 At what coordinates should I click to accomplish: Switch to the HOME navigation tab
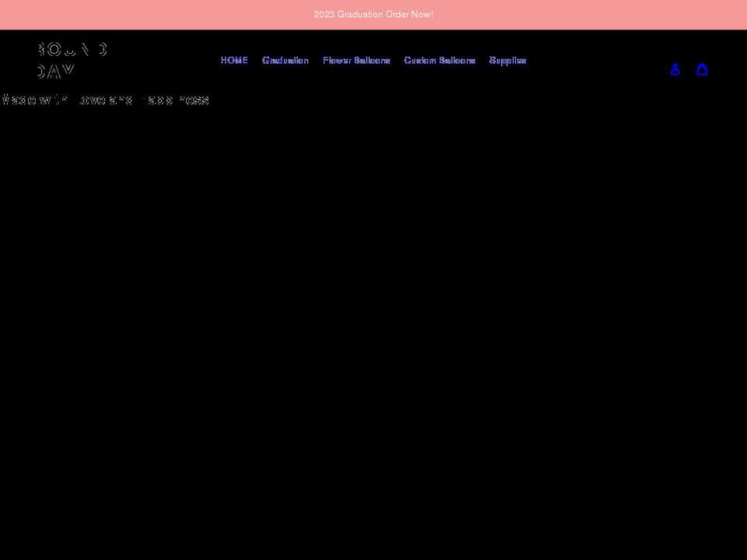tap(234, 60)
